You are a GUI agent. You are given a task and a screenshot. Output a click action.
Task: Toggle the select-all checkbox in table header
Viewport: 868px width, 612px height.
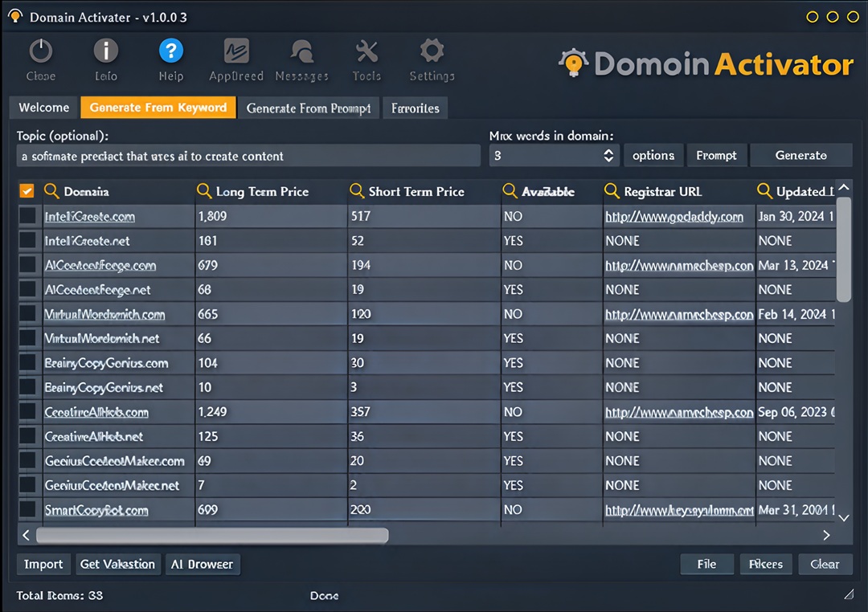coord(27,191)
